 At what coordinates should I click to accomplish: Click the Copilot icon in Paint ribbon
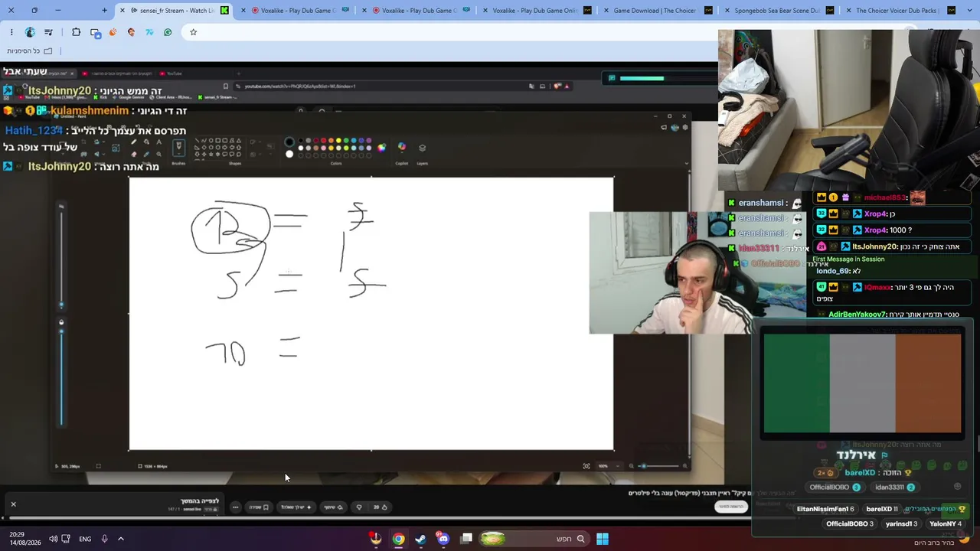(x=401, y=147)
